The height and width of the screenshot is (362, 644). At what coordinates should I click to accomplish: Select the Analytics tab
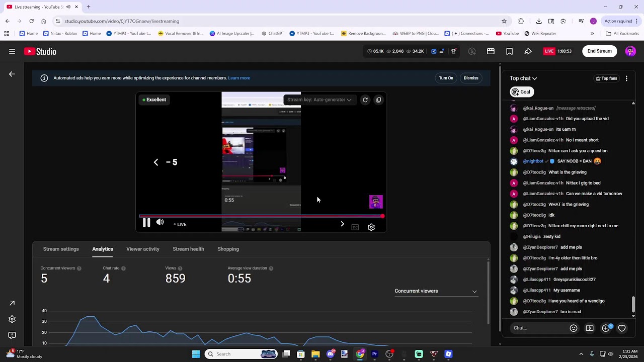pos(103,249)
